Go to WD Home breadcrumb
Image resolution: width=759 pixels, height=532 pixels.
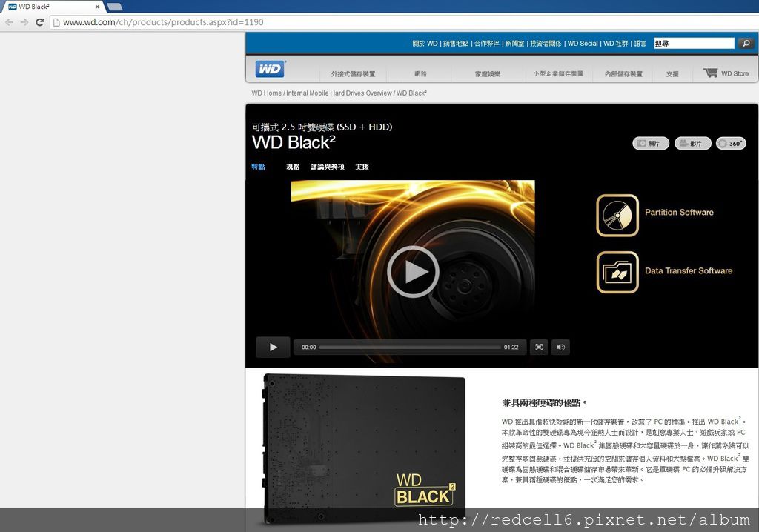(x=266, y=93)
